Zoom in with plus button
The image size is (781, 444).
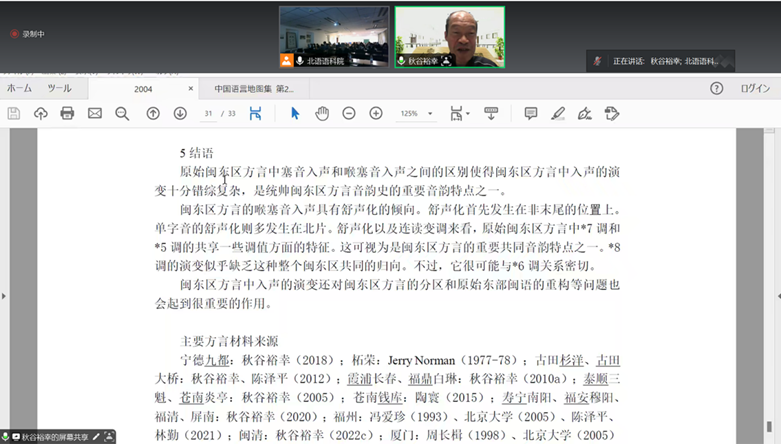coord(376,114)
